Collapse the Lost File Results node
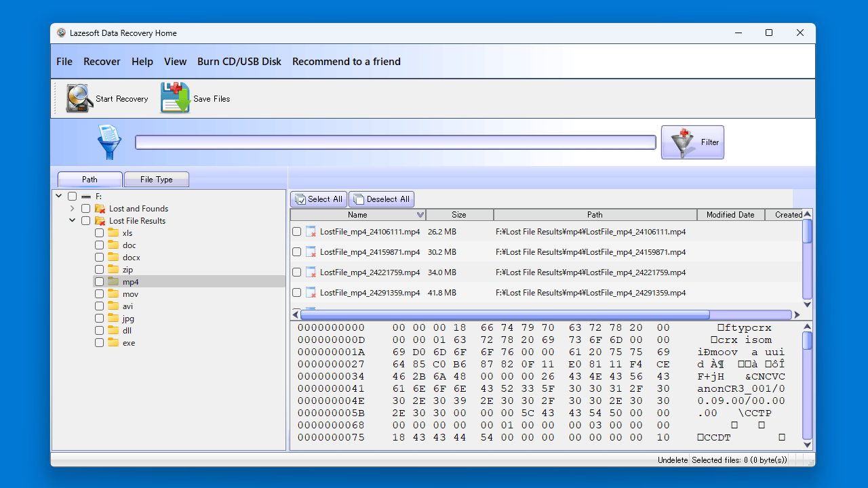The width and height of the screenshot is (868, 488). coord(73,221)
